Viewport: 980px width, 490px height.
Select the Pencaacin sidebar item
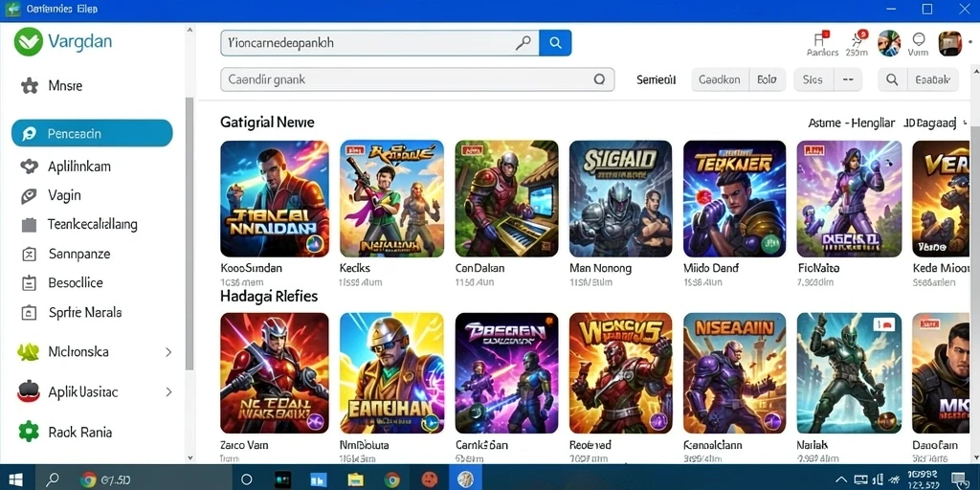(x=92, y=133)
